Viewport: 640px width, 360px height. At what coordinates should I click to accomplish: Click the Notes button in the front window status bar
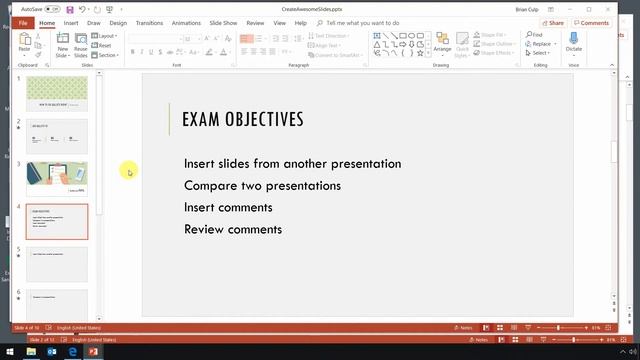(x=463, y=328)
